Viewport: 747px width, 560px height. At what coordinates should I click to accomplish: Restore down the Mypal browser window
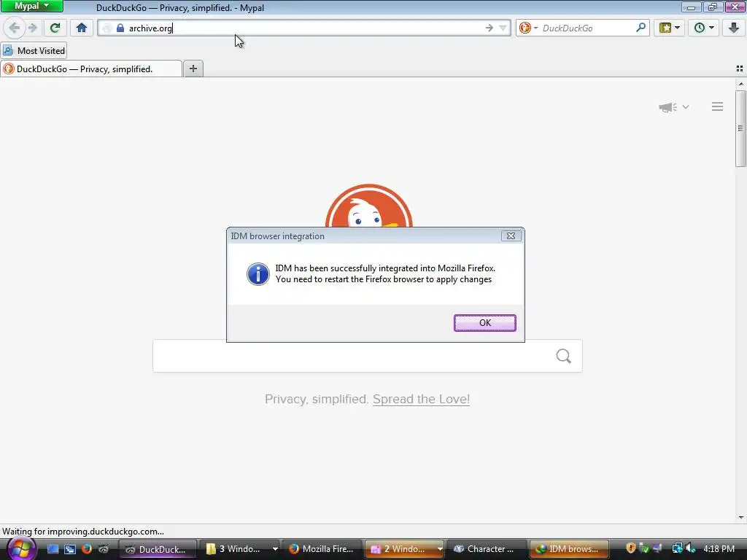click(x=712, y=7)
